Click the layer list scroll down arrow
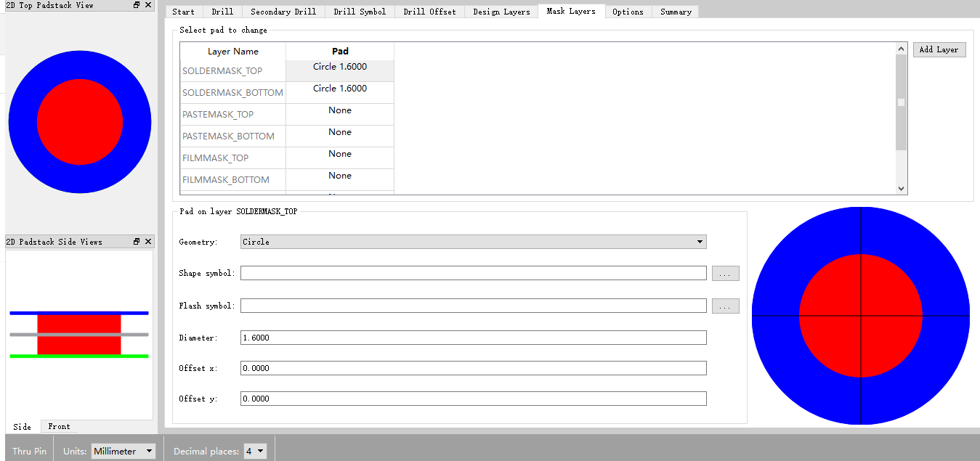This screenshot has height=461, width=980. pos(902,188)
